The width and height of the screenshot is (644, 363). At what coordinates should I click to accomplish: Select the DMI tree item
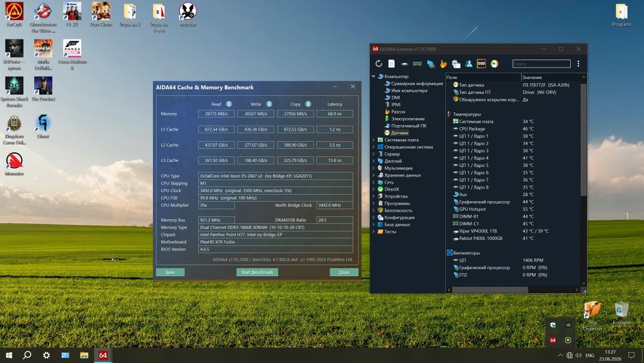tap(395, 97)
